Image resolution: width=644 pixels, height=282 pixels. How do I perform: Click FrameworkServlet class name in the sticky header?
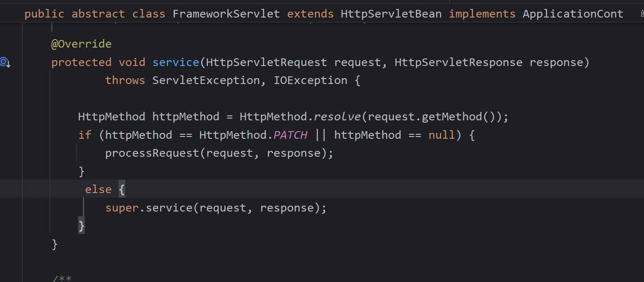coord(226,14)
